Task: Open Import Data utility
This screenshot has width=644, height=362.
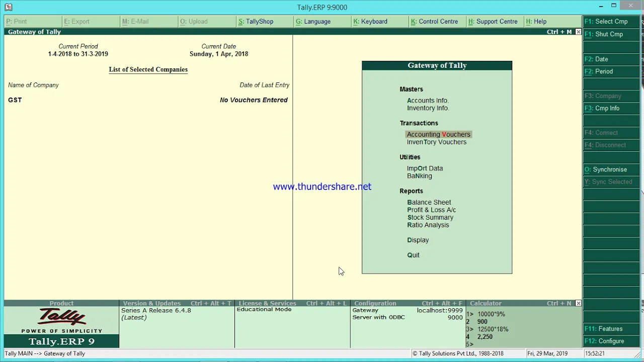Action: (425, 168)
